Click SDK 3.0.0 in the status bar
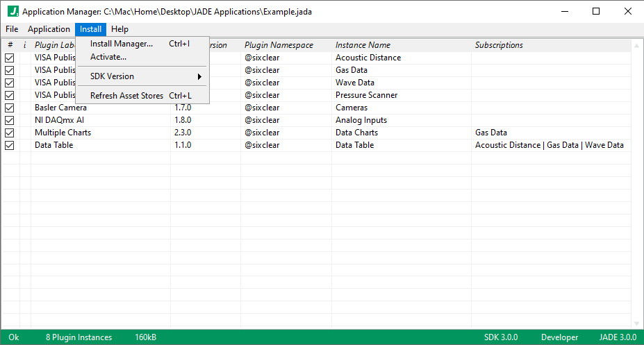Screen dimensions: 644x345 click(501, 337)
